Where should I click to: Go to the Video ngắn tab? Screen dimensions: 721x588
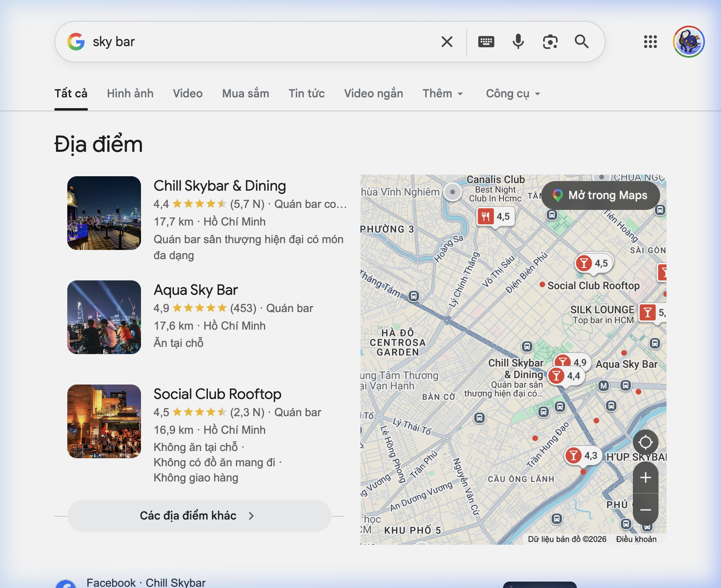tap(374, 94)
